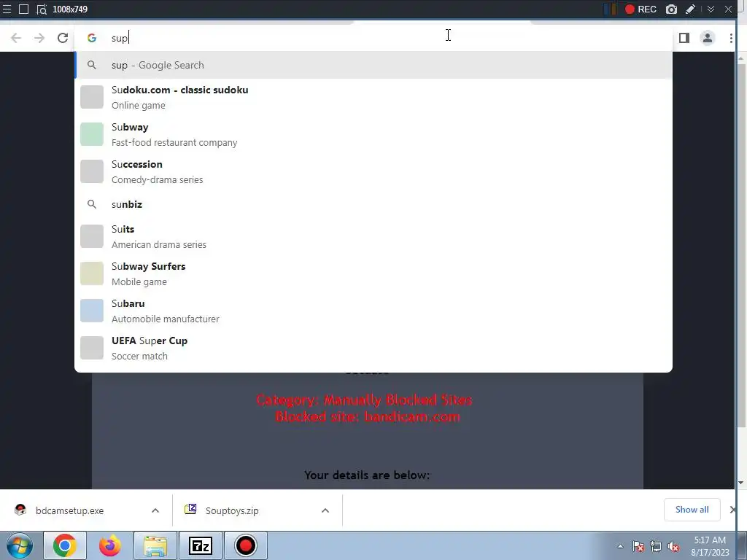The image size is (747, 560).
Task: Click the address bar containing 'sup'
Action: [x=373, y=38]
